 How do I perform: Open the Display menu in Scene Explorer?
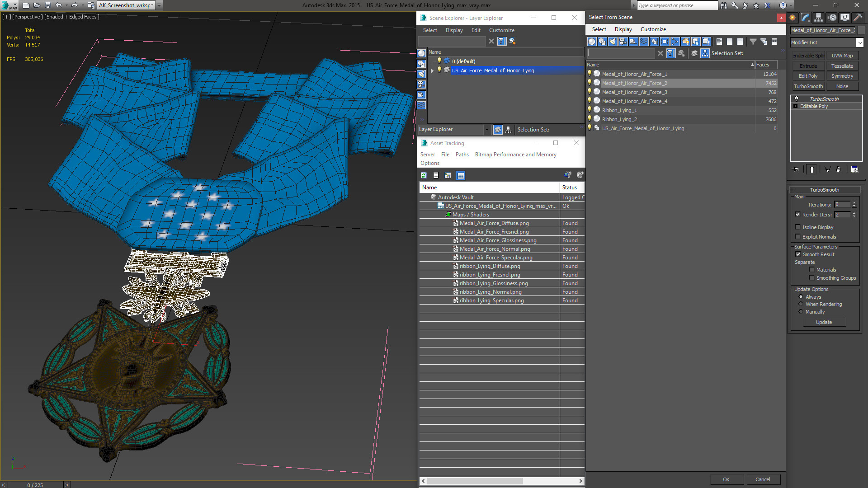454,30
